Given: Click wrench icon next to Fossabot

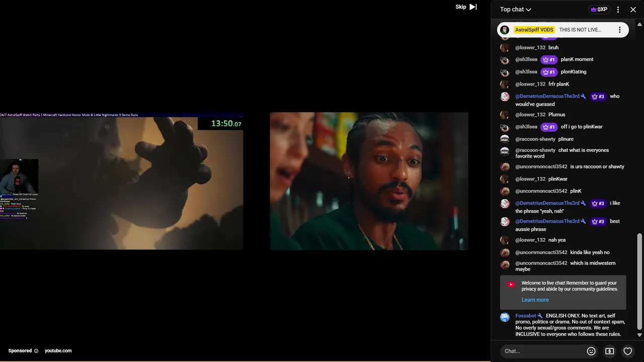Looking at the screenshot, I should click(x=540, y=316).
